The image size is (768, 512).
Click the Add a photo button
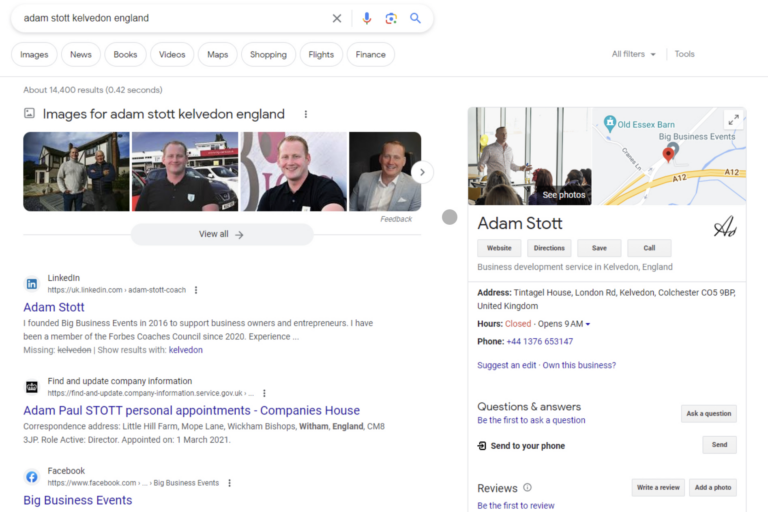coord(713,488)
